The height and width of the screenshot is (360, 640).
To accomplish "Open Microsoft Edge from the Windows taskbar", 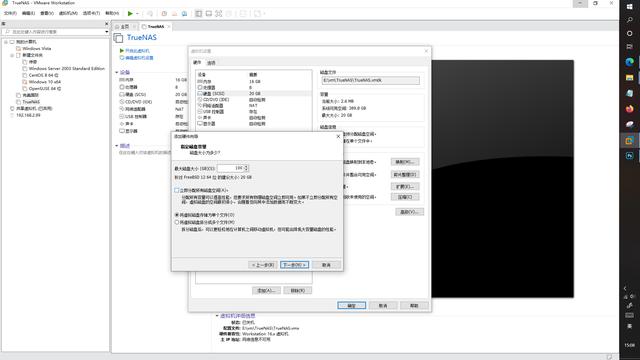I will pos(629,62).
